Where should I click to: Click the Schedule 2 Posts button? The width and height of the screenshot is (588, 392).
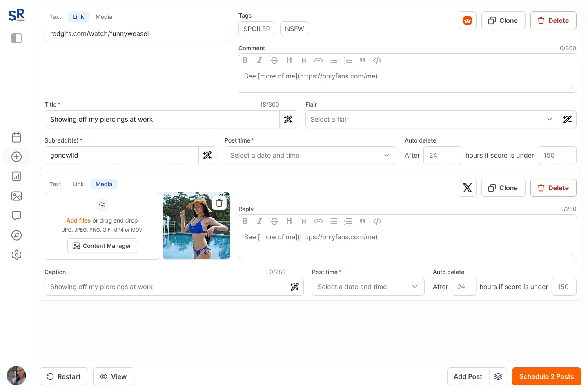point(546,376)
